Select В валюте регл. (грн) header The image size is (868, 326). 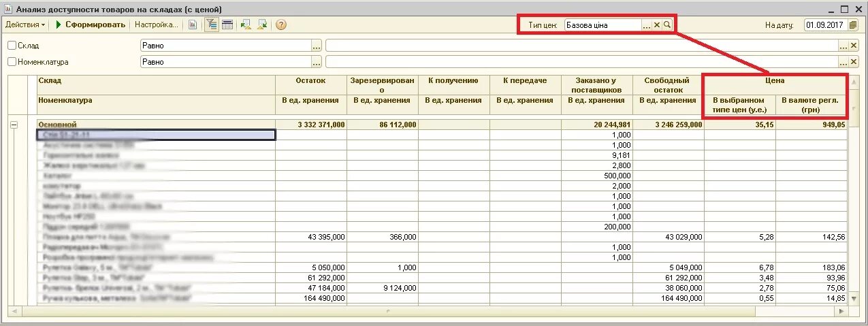click(x=810, y=105)
